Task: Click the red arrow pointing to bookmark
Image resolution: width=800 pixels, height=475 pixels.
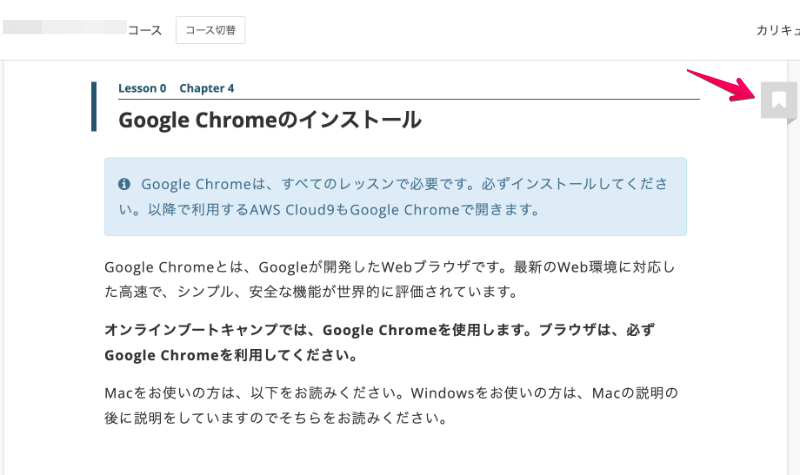Action: (x=720, y=85)
